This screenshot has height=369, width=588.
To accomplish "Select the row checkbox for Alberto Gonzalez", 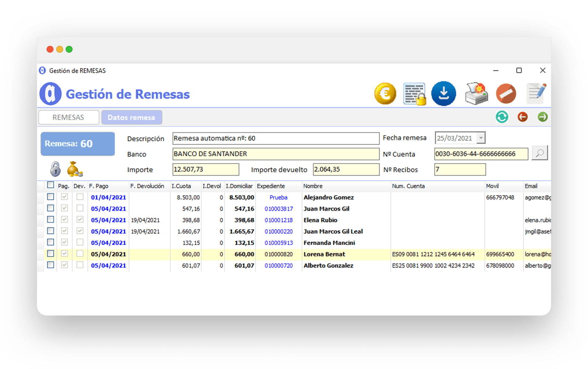I will [51, 265].
